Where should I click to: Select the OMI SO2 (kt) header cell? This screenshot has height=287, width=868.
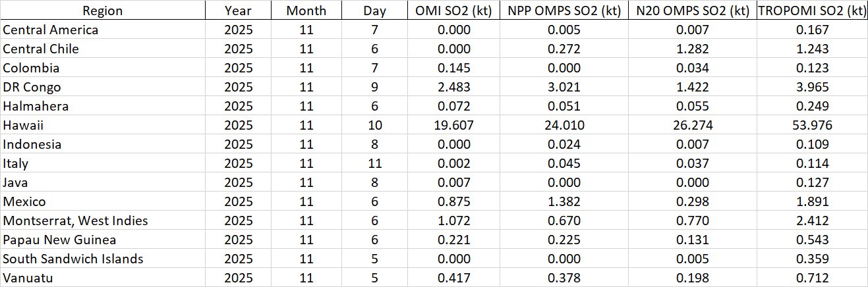[453, 11]
